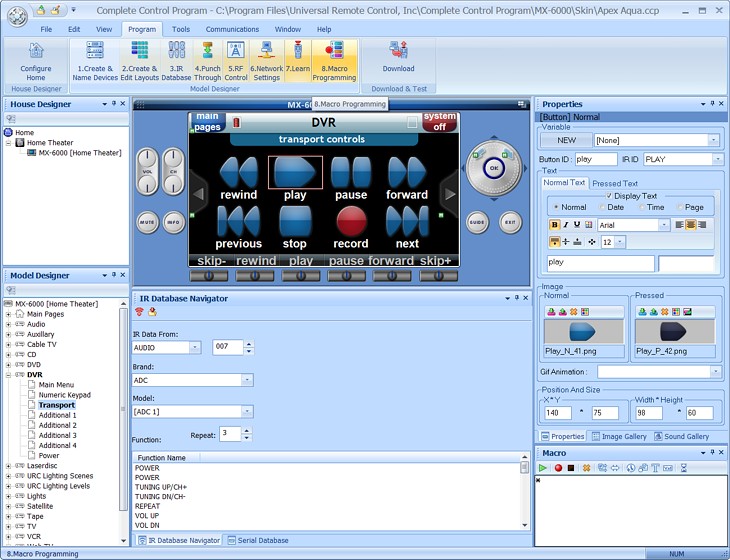Open the RF Control ribbon step
The height and width of the screenshot is (560, 730).
point(236,61)
